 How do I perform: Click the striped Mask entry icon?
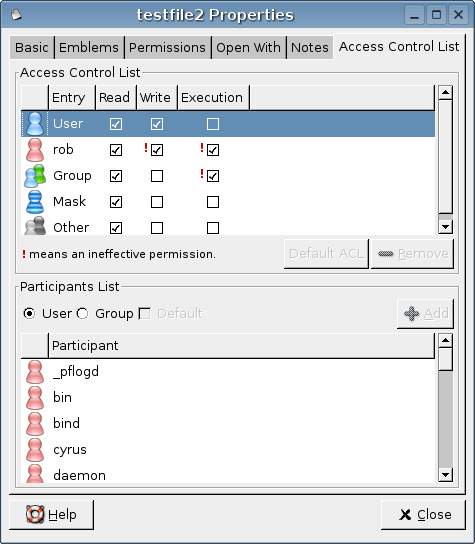click(x=35, y=202)
